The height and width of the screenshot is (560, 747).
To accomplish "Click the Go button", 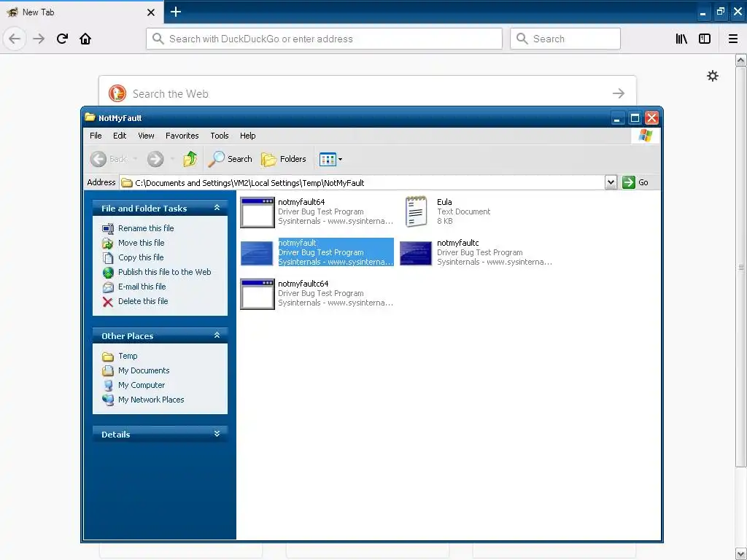I will (635, 182).
